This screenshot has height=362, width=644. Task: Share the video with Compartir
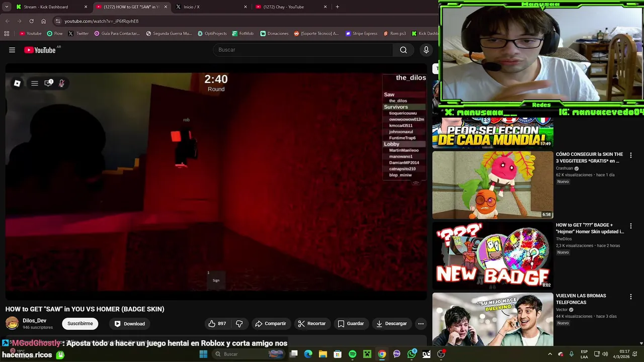[x=271, y=324]
